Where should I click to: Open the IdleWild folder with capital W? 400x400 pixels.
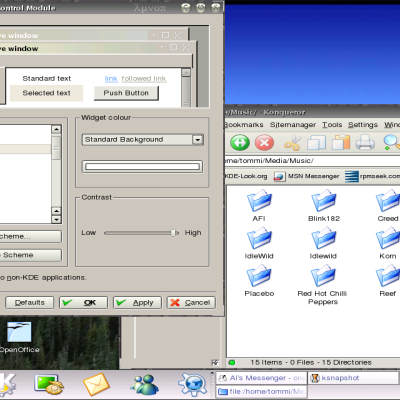[x=259, y=243]
